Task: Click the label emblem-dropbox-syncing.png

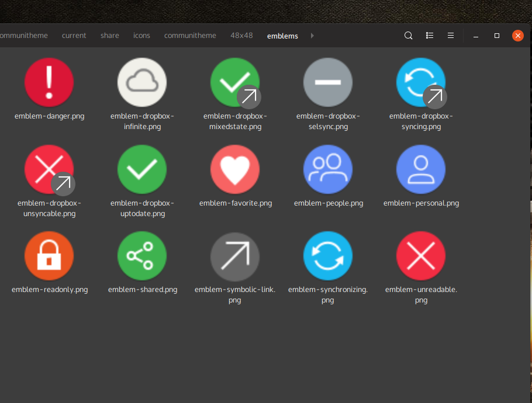Action: (x=421, y=121)
